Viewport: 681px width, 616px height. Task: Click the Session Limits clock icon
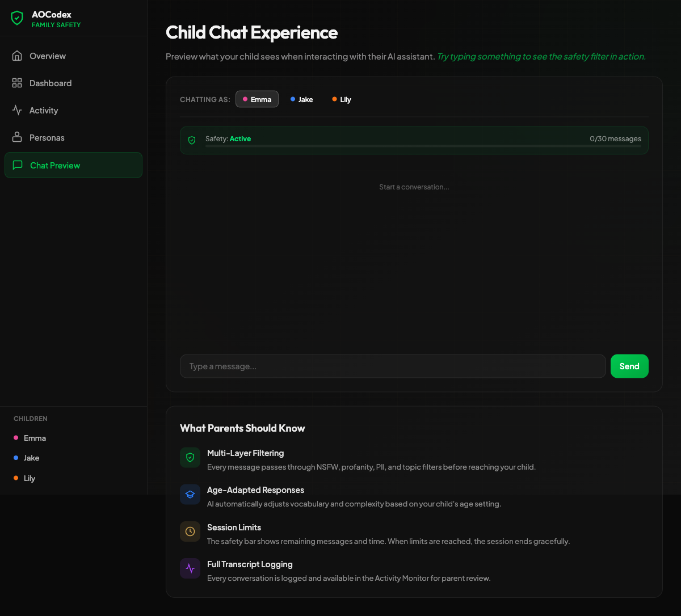pyautogui.click(x=190, y=531)
